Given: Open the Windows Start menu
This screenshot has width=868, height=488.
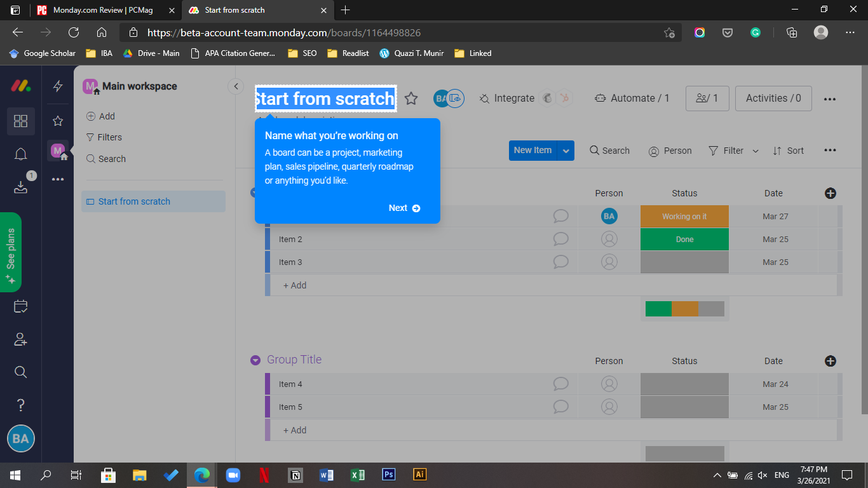Looking at the screenshot, I should point(15,475).
